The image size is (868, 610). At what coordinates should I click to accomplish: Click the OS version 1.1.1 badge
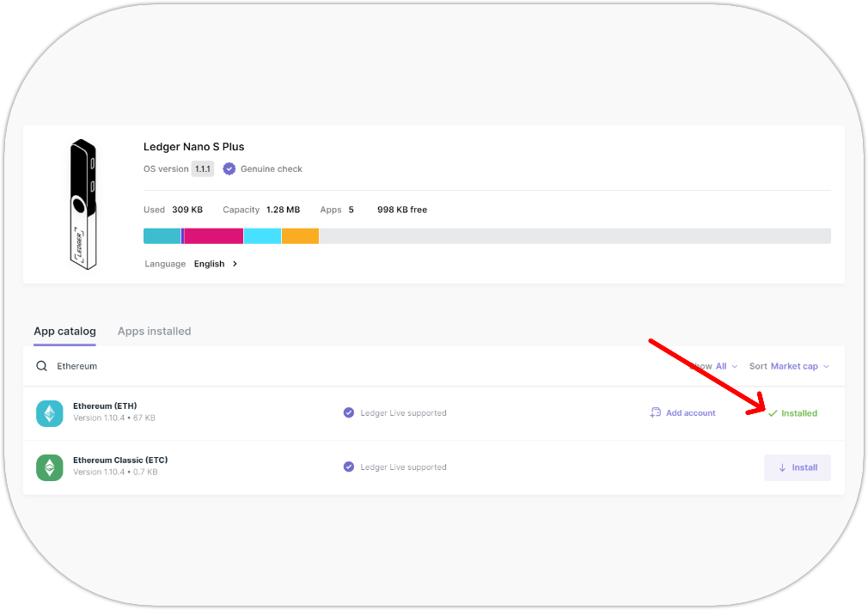(202, 169)
